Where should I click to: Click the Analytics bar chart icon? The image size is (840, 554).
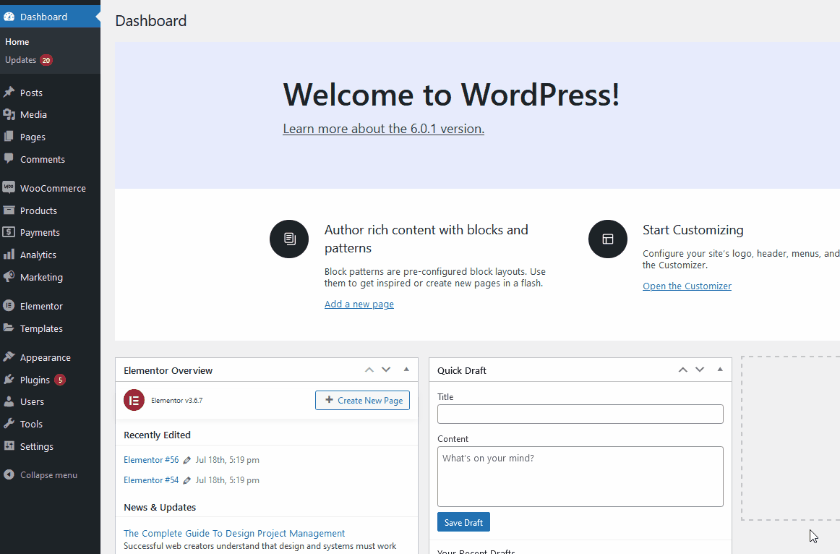click(9, 254)
